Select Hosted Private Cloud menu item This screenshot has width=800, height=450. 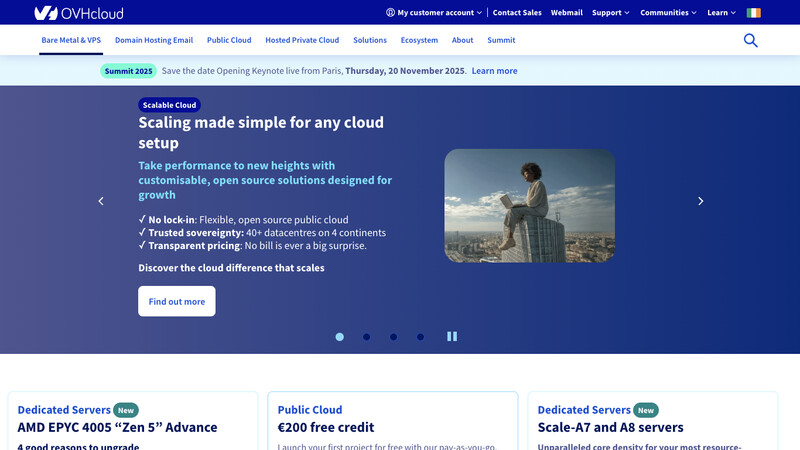tap(302, 40)
